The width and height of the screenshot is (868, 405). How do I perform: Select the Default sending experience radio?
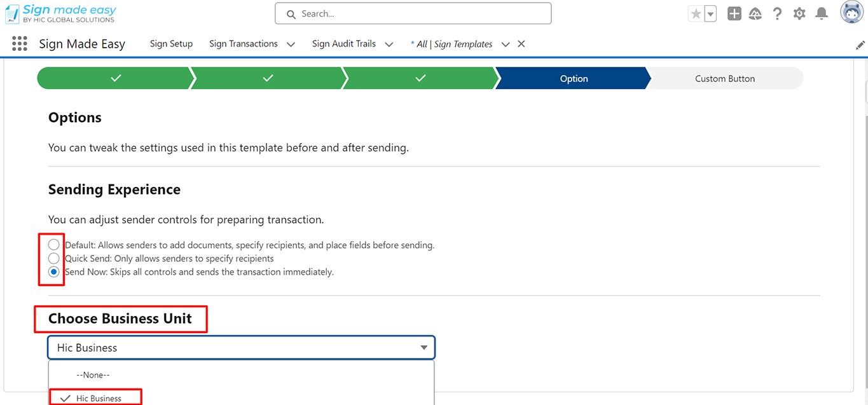pyautogui.click(x=53, y=245)
